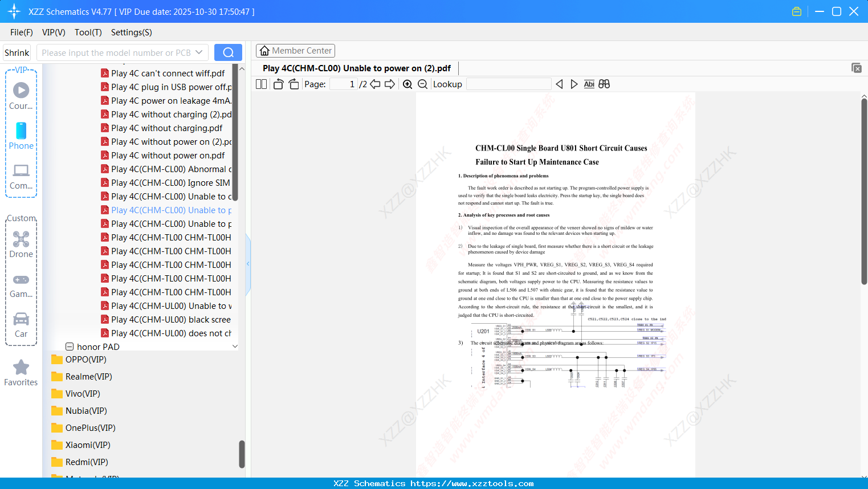Viewport: 868px width, 489px height.
Task: Toggle the Abi match-case option
Action: (589, 84)
